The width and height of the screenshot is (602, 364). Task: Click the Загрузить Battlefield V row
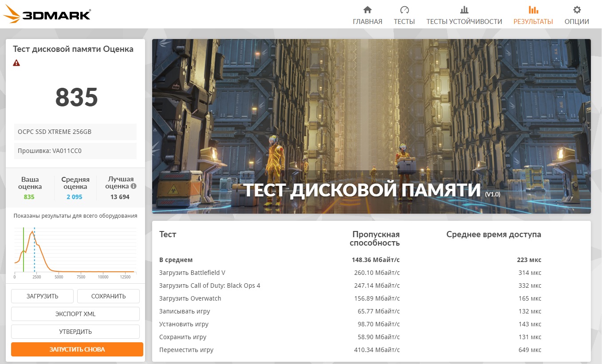(x=371, y=273)
